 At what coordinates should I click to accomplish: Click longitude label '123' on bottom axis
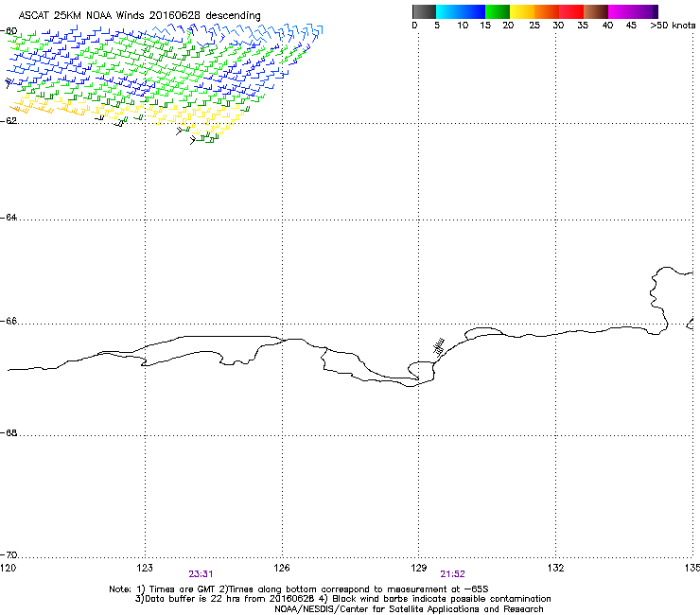[x=145, y=568]
